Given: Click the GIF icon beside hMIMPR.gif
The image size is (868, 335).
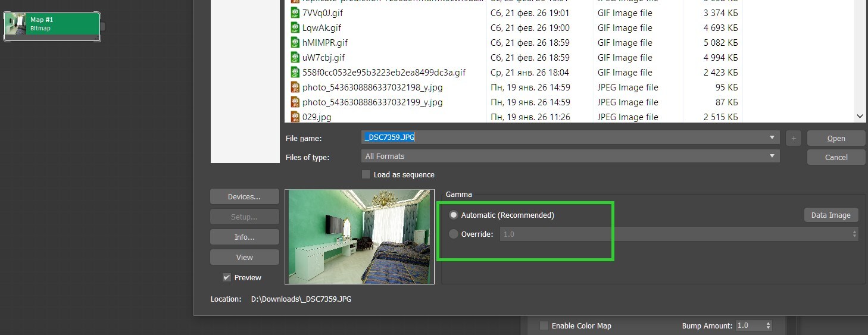Looking at the screenshot, I should [295, 42].
